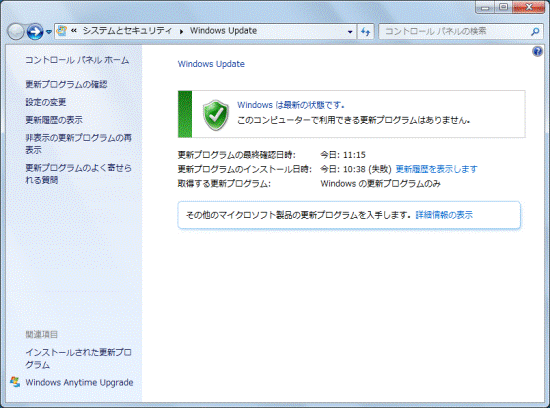Click the Control Panel icon in address bar
This screenshot has width=550, height=408.
click(x=62, y=31)
